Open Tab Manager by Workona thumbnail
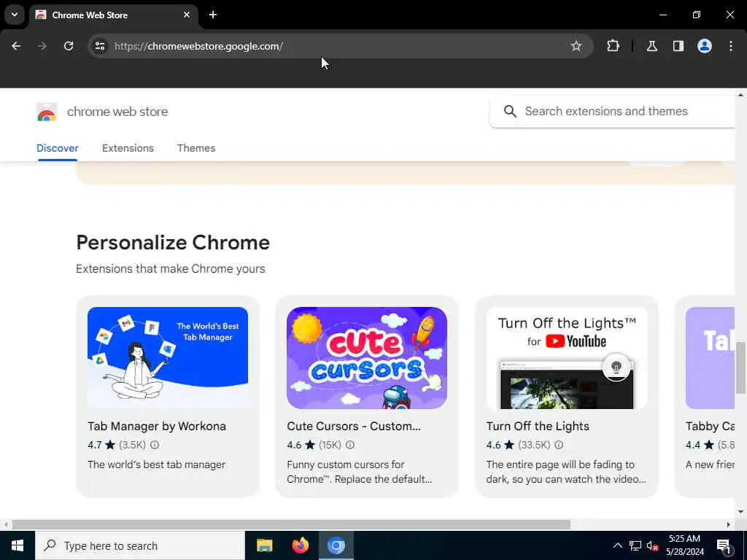Viewport: 747px width, 560px height. [x=168, y=358]
